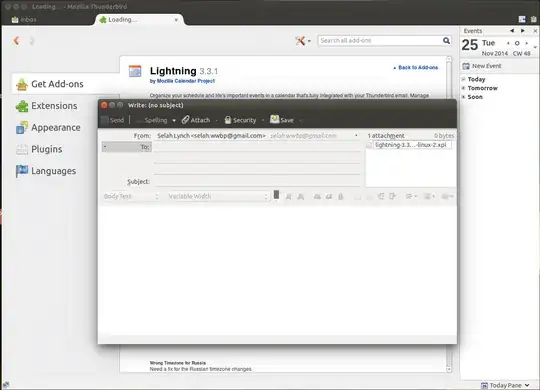
Task: Switch to the Inbox tab
Action: click(24, 20)
